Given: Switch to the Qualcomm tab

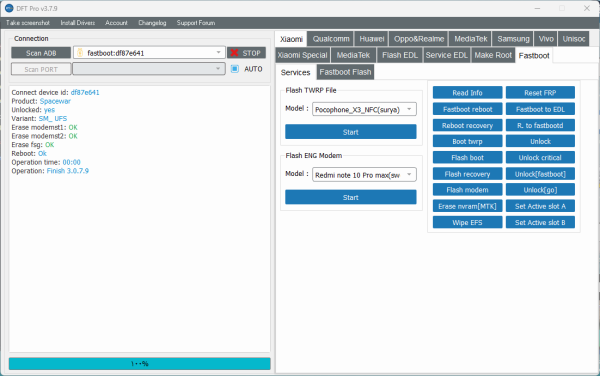Looking at the screenshot, I should click(x=331, y=39).
